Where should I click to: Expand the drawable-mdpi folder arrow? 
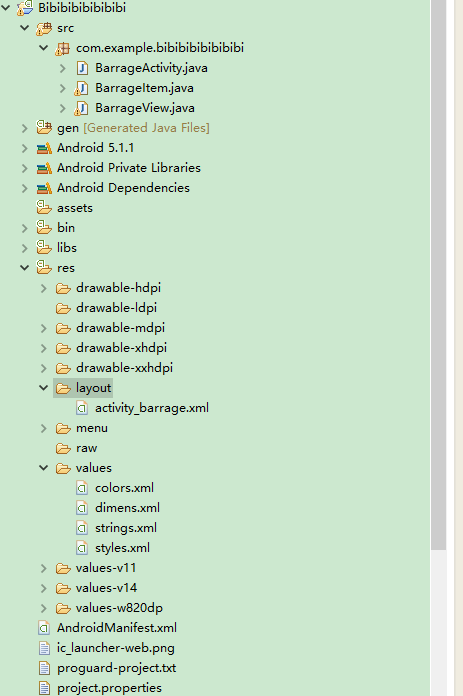(44, 328)
